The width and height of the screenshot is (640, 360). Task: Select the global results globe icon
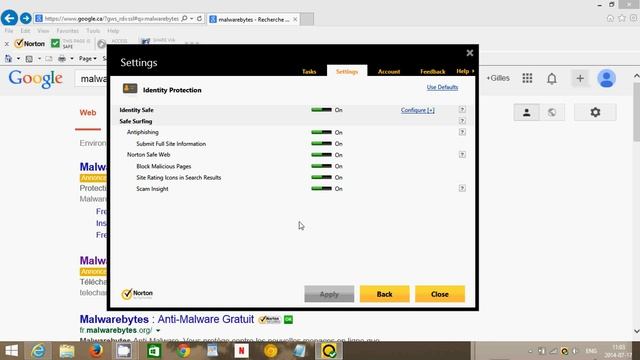point(552,112)
